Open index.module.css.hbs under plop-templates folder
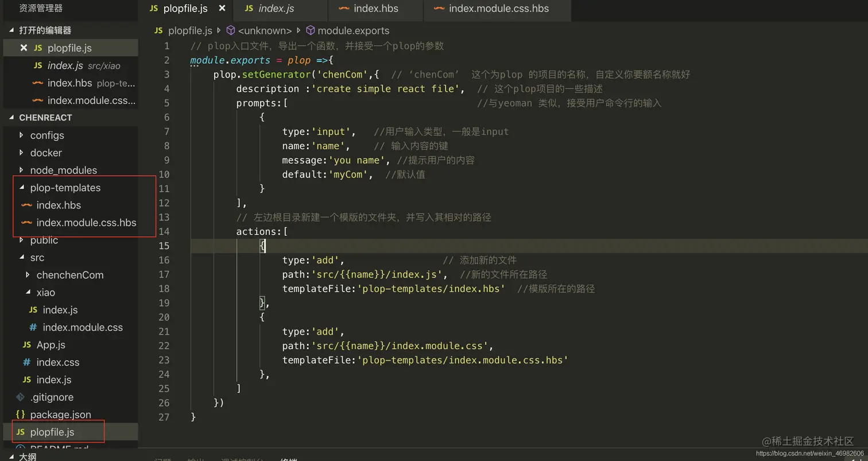 tap(86, 223)
